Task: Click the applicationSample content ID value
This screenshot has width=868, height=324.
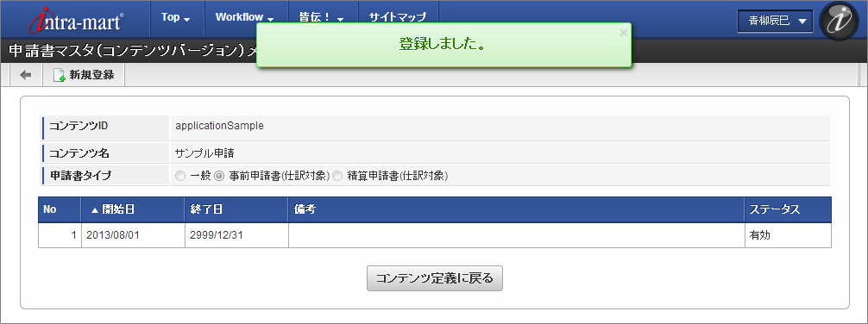Action: click(x=219, y=126)
